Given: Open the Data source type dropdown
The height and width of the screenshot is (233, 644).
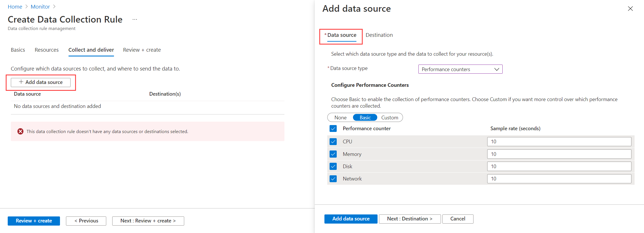Looking at the screenshot, I should click(x=460, y=69).
